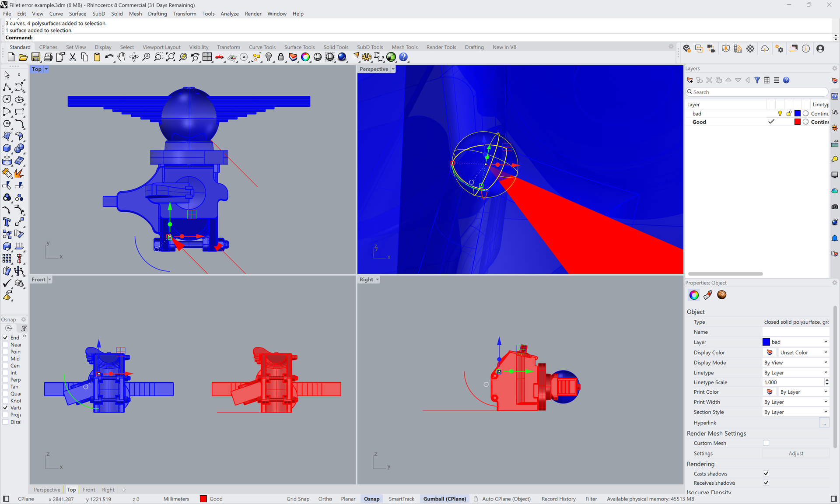Switch to the Surface Tools tab
Screen dimensions: 840x504
[x=299, y=47]
